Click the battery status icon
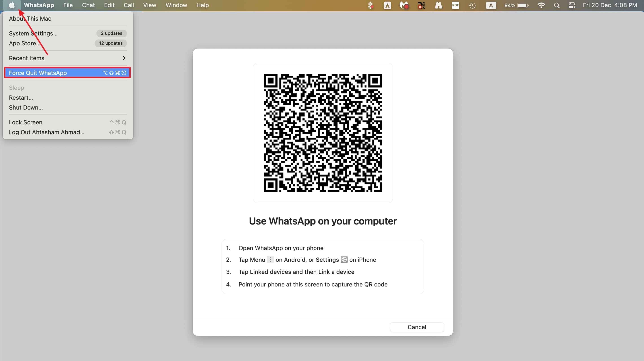This screenshot has width=644, height=361. (523, 5)
